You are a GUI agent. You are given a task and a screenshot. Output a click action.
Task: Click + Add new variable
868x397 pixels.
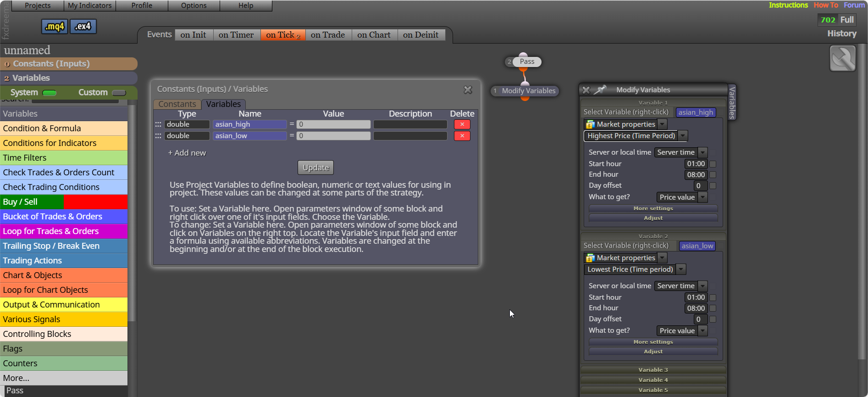pyautogui.click(x=187, y=153)
